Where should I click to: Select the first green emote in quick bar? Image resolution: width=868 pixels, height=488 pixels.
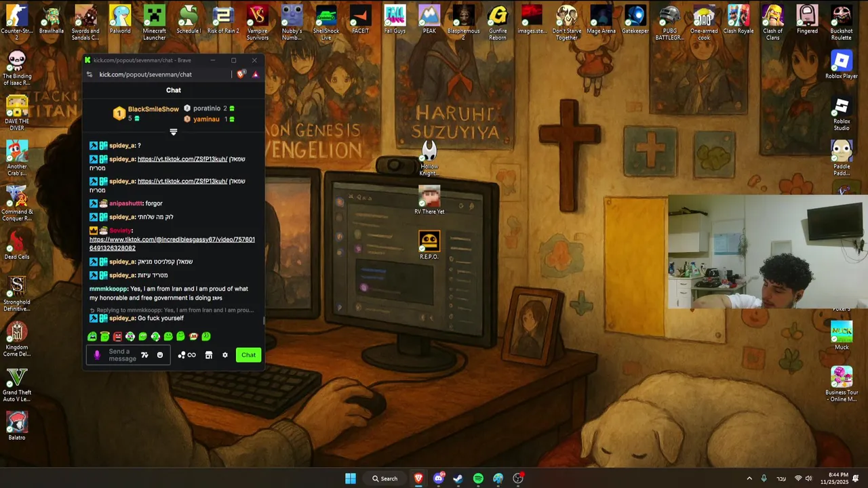tap(92, 336)
